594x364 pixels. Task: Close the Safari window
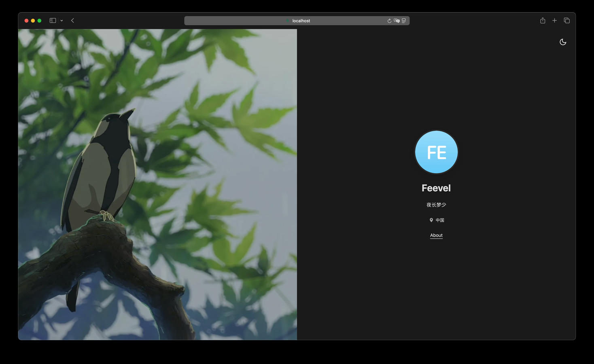coord(26,21)
